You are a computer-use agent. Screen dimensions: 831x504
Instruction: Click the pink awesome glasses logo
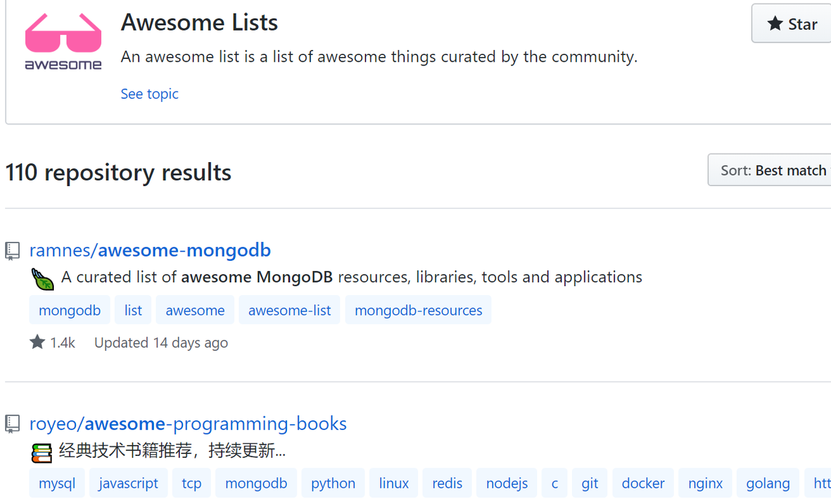63,40
